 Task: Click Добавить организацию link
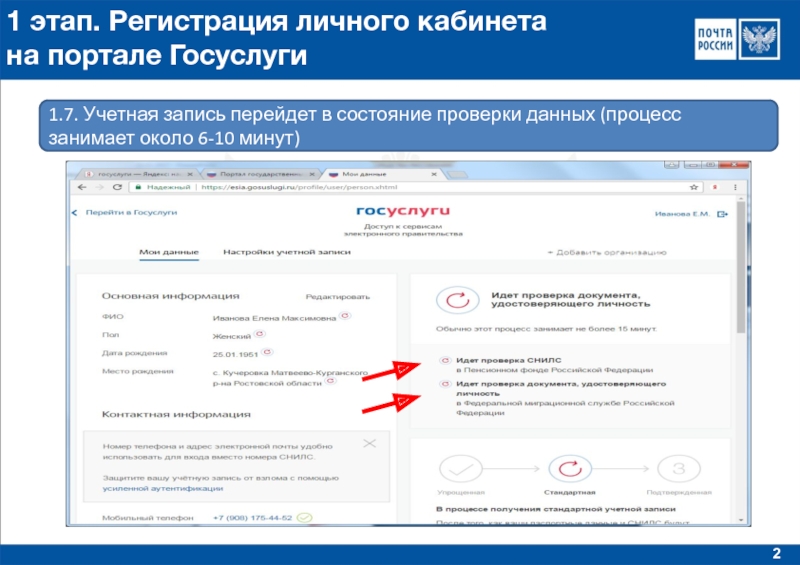point(607,252)
